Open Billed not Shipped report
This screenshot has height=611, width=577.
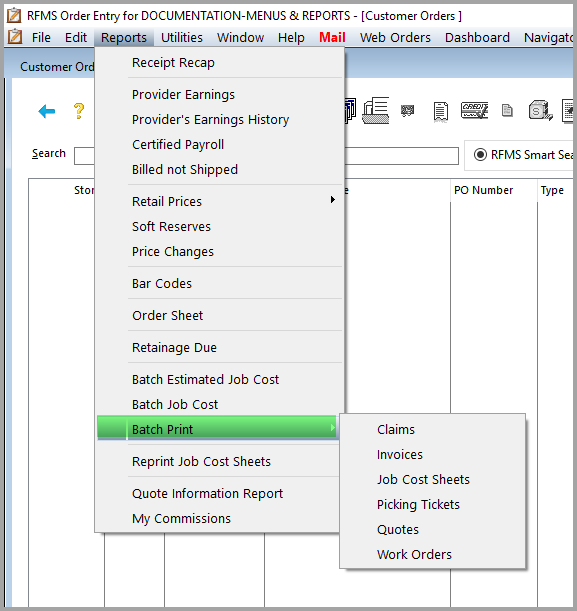(220, 170)
